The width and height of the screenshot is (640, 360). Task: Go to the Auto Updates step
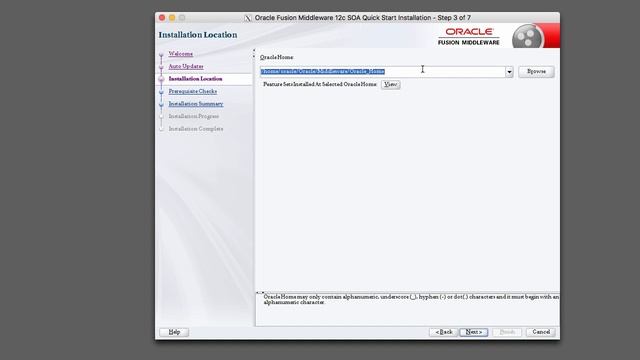tap(186, 66)
